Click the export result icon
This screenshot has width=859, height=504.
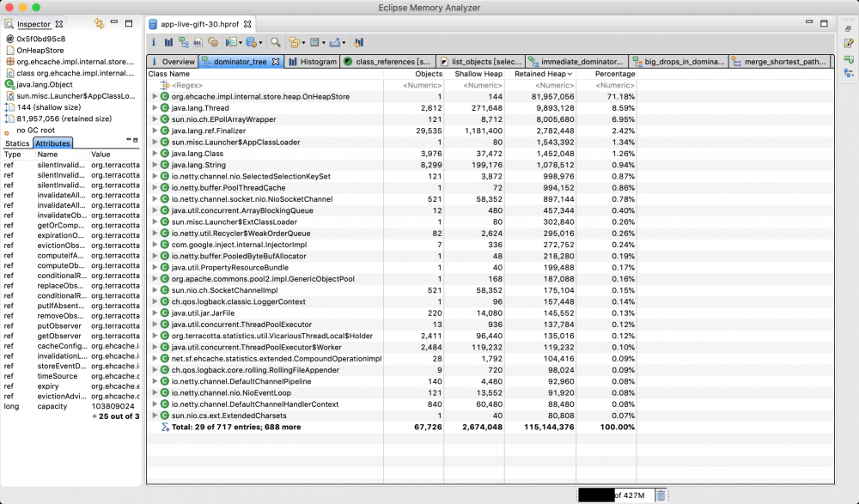pos(335,42)
